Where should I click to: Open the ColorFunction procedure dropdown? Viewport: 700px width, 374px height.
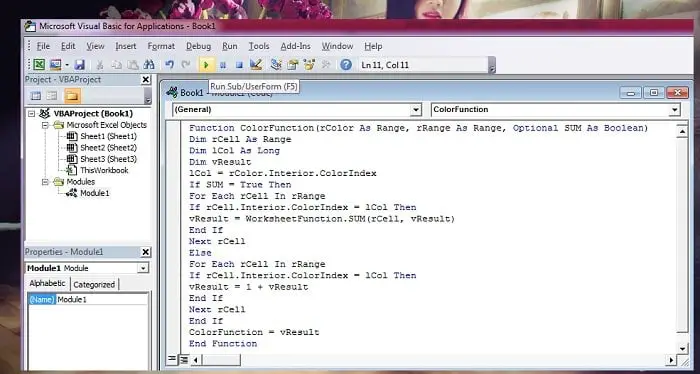[x=674, y=110]
